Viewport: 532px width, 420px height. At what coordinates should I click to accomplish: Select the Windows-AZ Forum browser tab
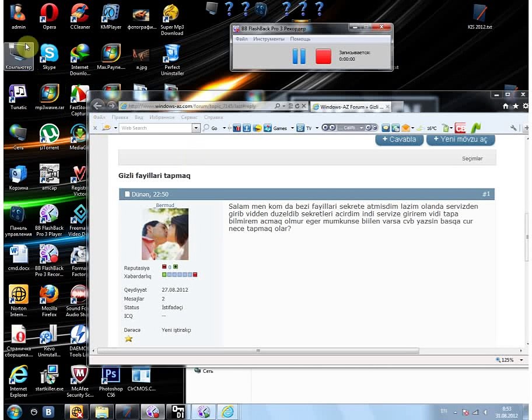pos(349,107)
